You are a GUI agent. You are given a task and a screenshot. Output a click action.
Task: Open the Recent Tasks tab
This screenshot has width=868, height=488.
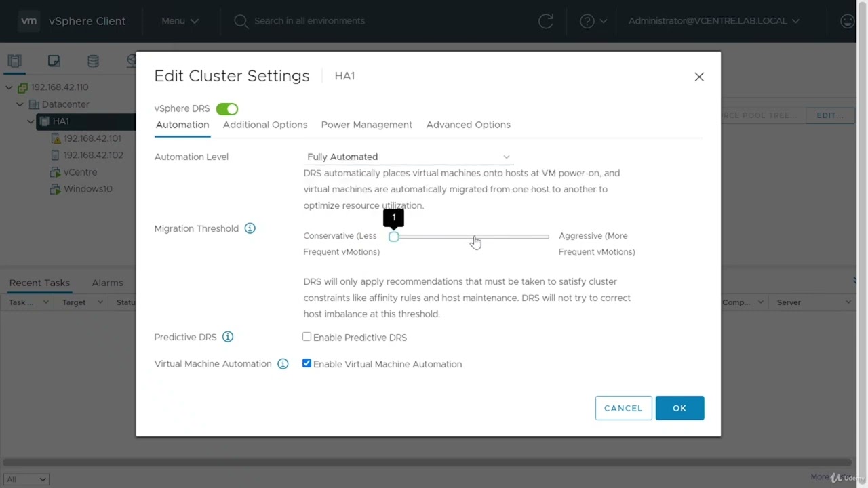click(39, 283)
